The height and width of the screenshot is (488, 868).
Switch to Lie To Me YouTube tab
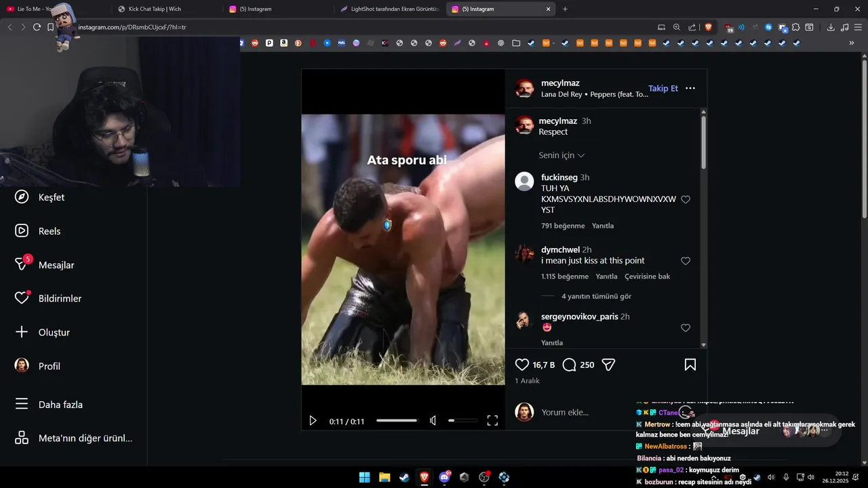point(54,9)
